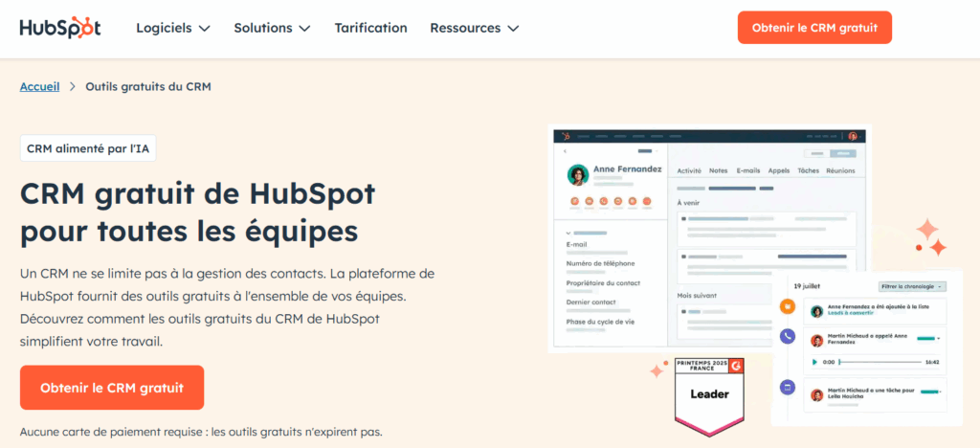This screenshot has width=980, height=448.
Task: Follow the Accueil breadcrumb link
Action: pyautogui.click(x=39, y=87)
